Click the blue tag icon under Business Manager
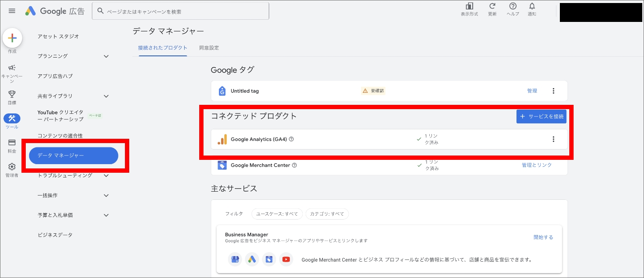 pos(269,259)
